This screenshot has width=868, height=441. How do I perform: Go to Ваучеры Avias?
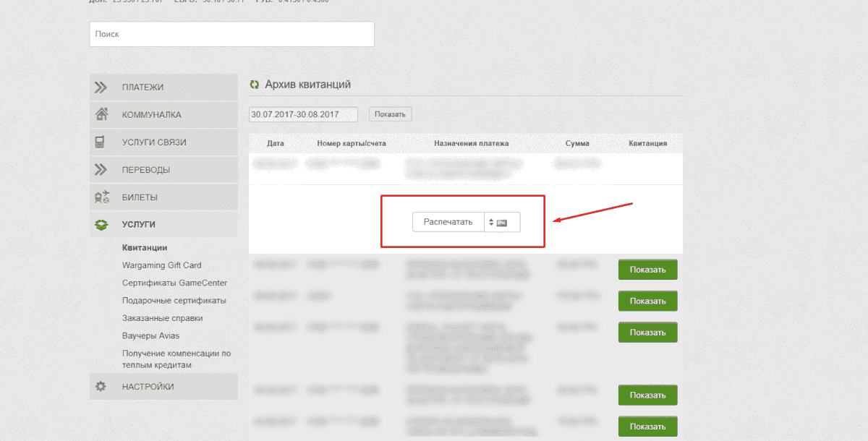pyautogui.click(x=150, y=335)
